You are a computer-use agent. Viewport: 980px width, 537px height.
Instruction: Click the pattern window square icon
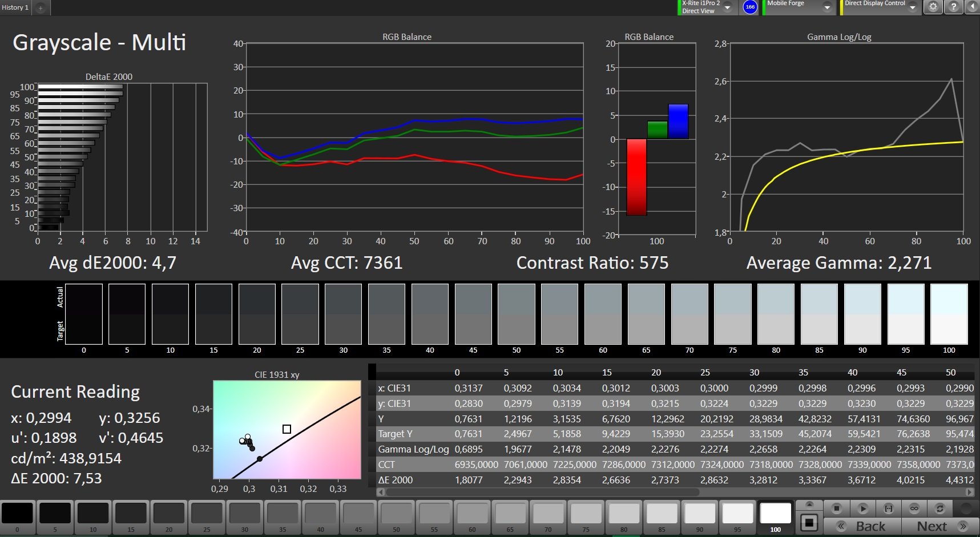809,522
